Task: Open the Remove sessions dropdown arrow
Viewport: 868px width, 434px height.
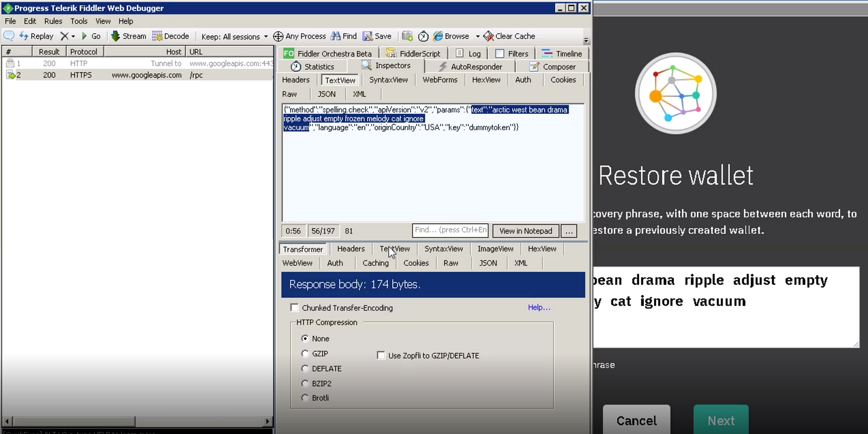Action: tap(73, 36)
